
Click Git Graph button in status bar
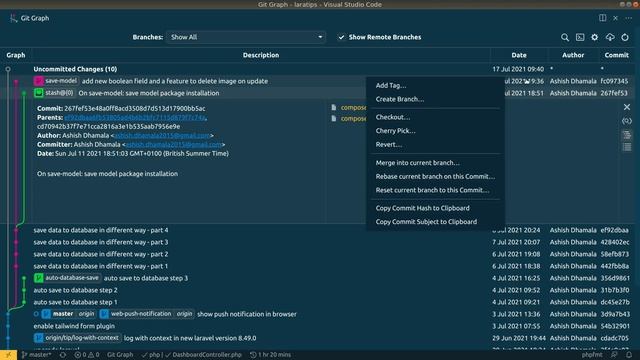pyautogui.click(x=120, y=355)
